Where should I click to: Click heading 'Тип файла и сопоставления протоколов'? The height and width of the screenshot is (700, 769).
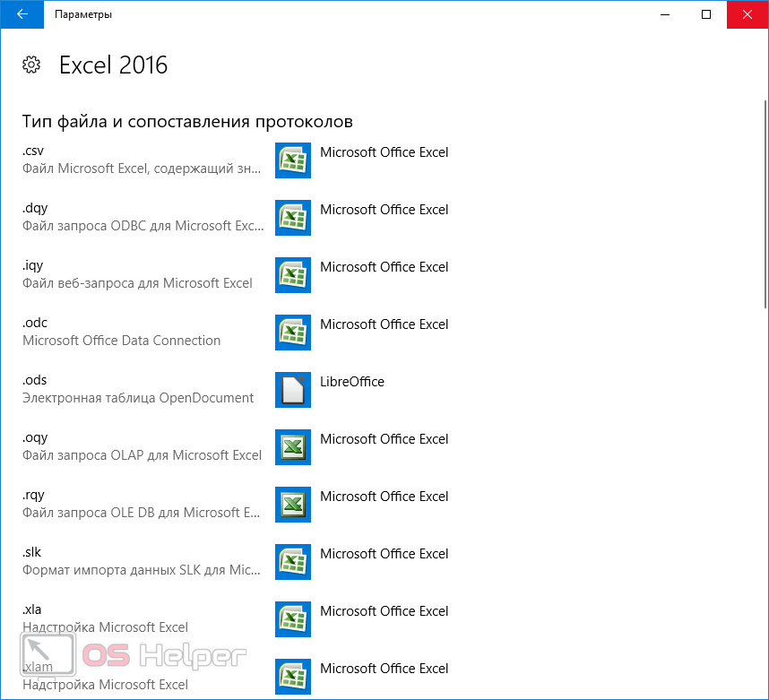[x=187, y=122]
